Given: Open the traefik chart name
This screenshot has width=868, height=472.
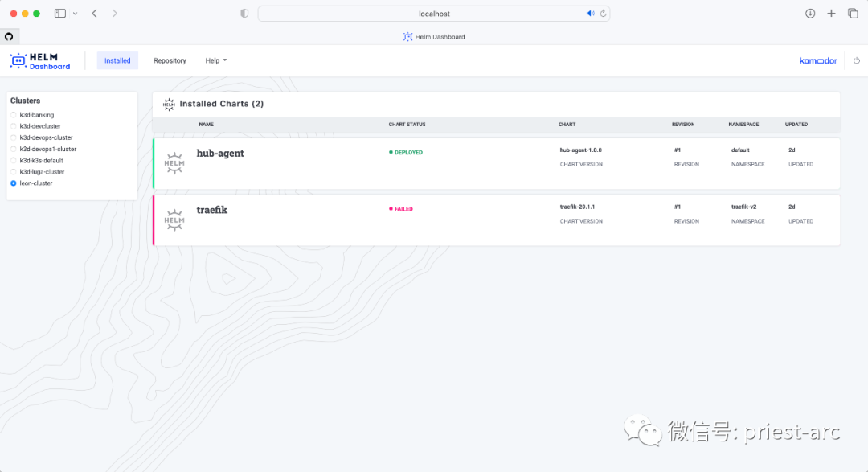Looking at the screenshot, I should click(212, 210).
